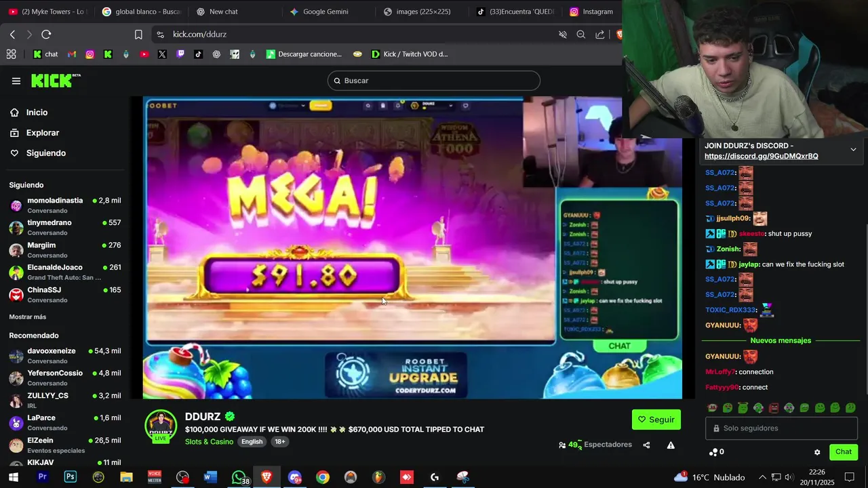Report stream via warning triangle icon
The height and width of the screenshot is (488, 868).
click(671, 445)
